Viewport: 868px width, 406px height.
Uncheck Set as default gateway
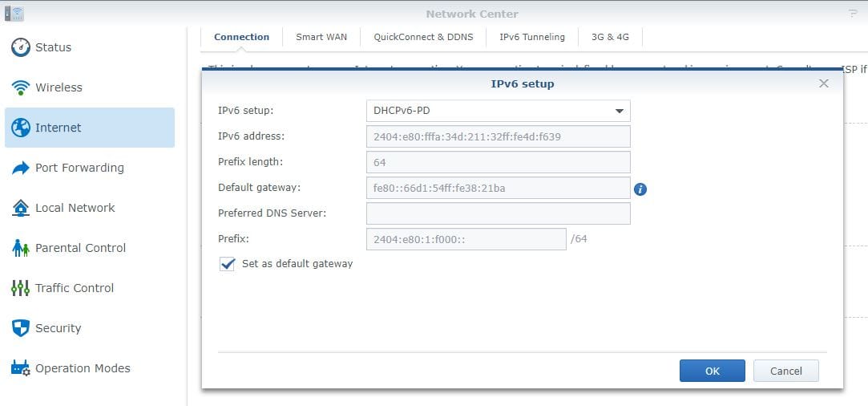pyautogui.click(x=228, y=264)
